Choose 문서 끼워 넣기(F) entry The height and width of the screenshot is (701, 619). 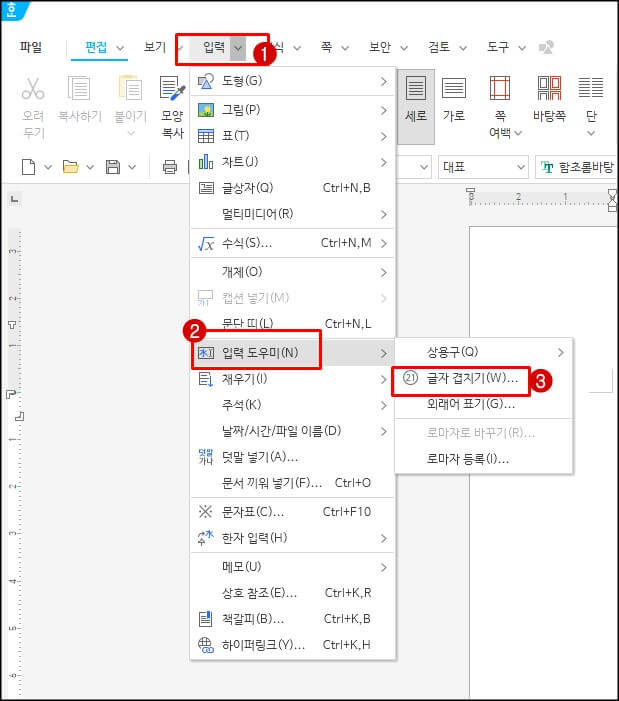pos(293,483)
